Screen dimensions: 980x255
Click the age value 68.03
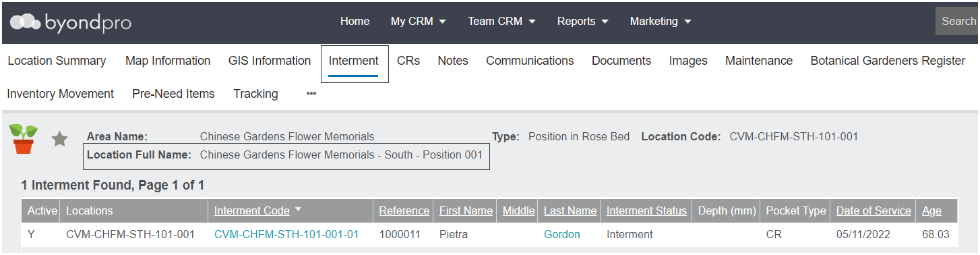(936, 234)
